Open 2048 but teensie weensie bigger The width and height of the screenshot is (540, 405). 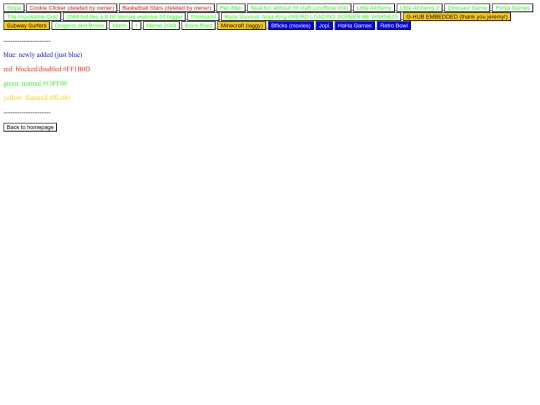pos(124,17)
